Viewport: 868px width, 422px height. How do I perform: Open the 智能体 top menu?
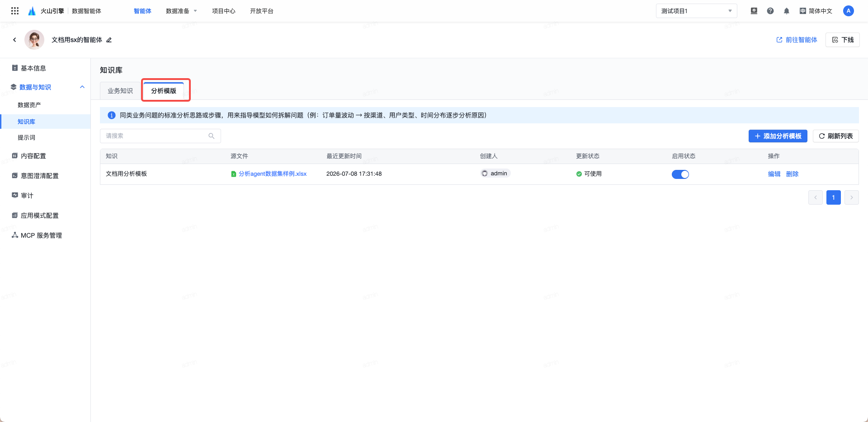tap(142, 11)
